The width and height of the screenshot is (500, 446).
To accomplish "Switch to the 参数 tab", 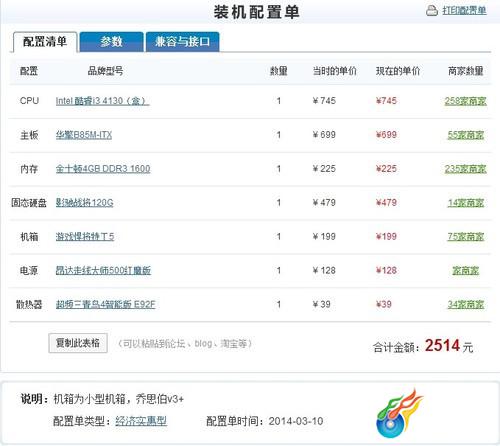I will click(112, 42).
